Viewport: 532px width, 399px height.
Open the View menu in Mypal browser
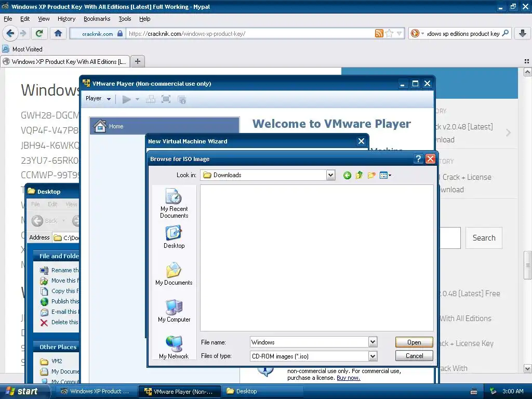(x=44, y=19)
